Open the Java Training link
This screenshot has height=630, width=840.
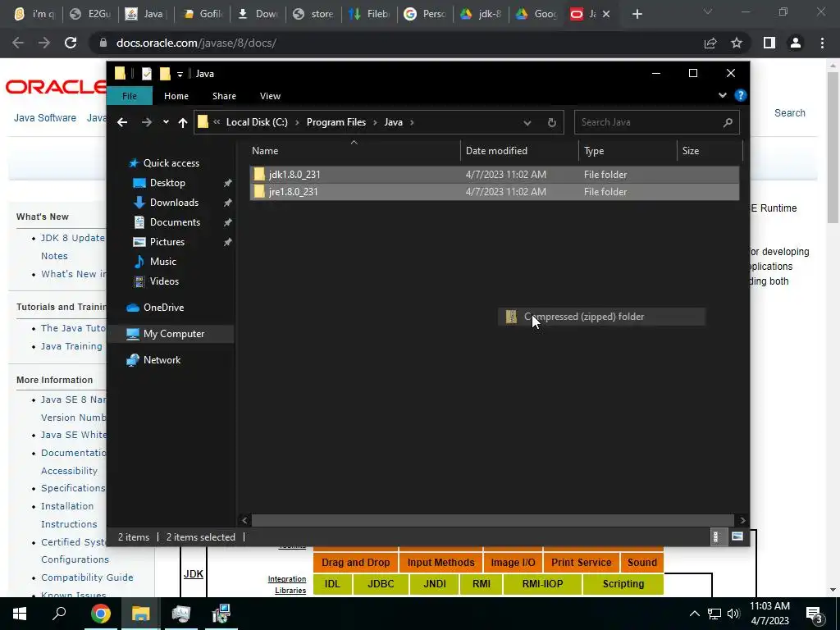click(71, 346)
